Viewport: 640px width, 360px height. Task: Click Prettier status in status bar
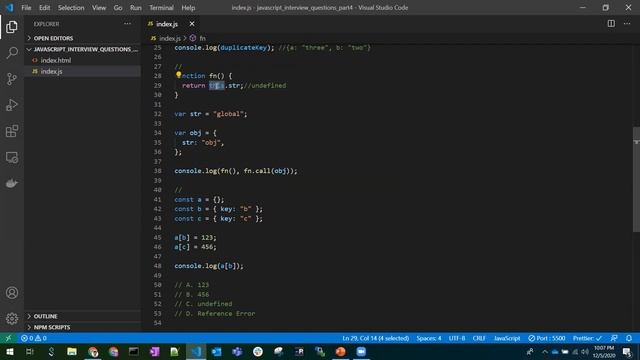(587, 338)
